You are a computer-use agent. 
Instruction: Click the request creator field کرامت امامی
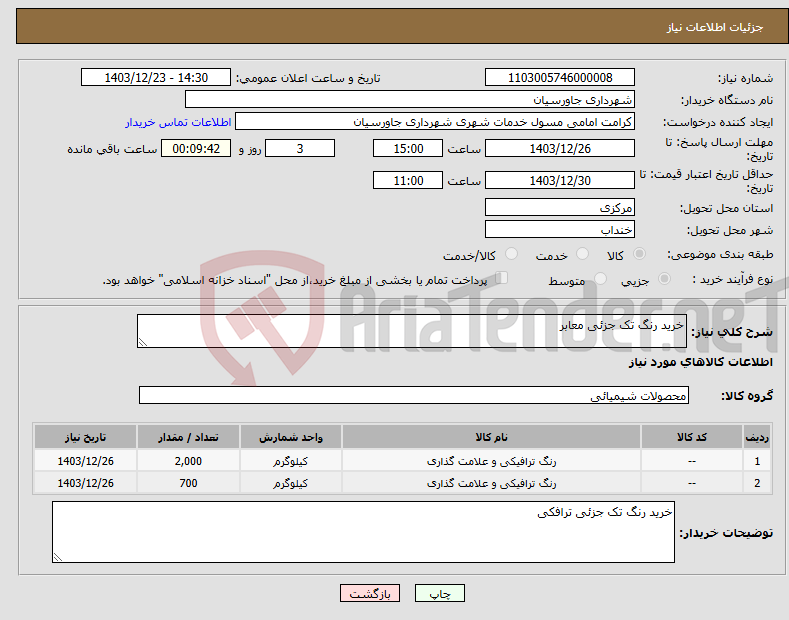(435, 122)
